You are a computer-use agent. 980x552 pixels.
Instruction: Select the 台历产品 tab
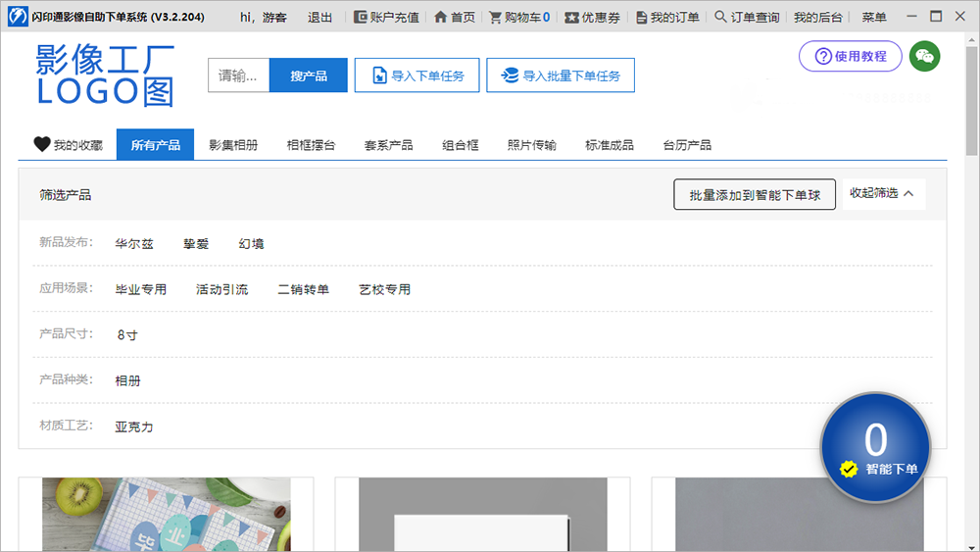point(687,145)
